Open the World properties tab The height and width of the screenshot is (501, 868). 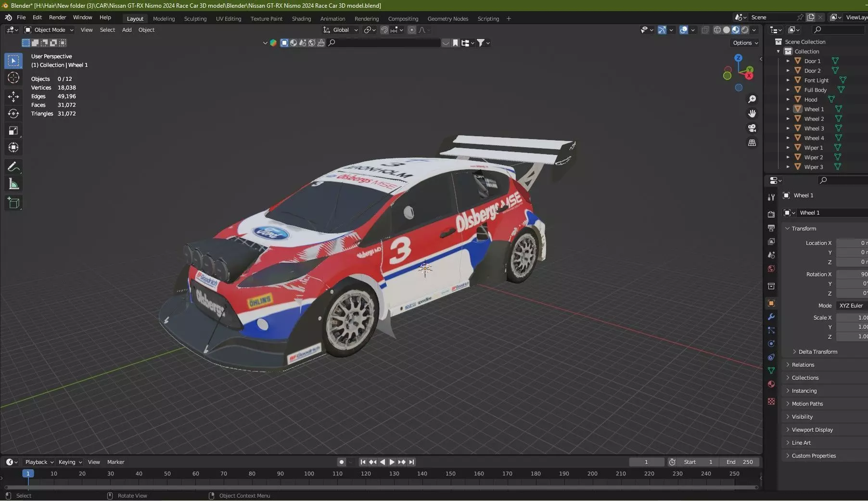point(771,269)
